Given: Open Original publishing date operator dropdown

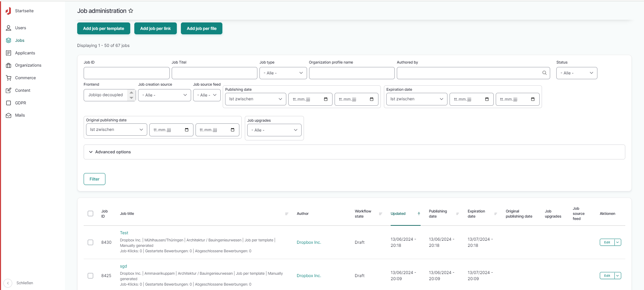Looking at the screenshot, I should [x=117, y=130].
